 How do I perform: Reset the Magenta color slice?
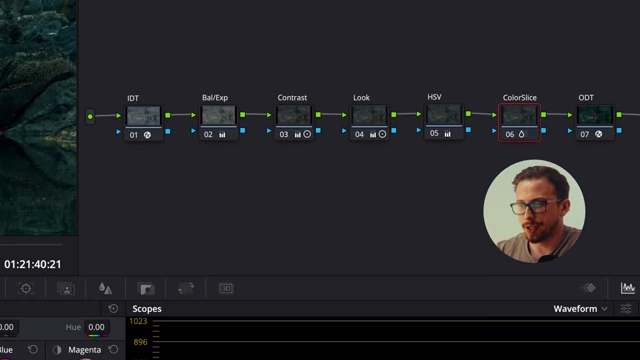tap(113, 350)
